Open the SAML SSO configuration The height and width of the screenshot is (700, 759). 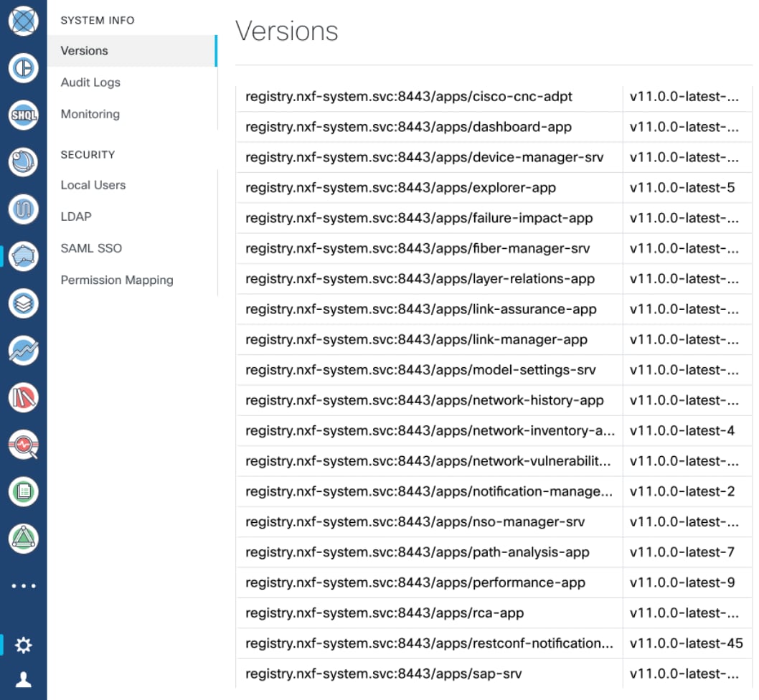click(x=91, y=248)
